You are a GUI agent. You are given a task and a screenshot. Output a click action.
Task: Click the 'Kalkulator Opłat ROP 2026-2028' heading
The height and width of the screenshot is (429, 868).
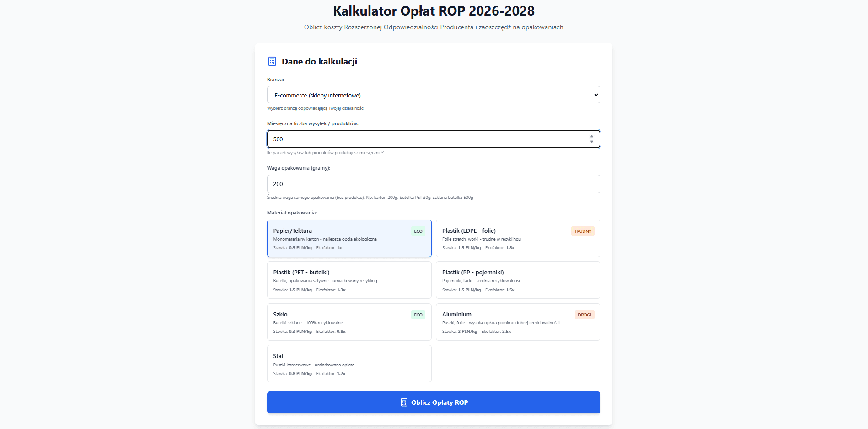pos(434,11)
